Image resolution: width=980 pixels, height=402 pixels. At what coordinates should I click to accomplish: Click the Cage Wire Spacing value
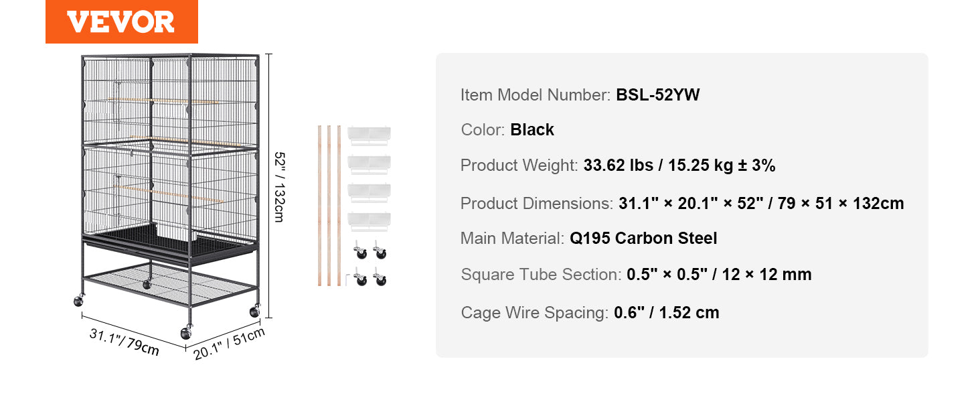[666, 312]
